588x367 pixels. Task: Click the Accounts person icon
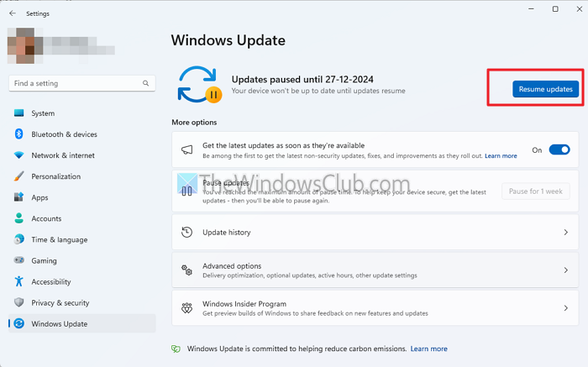pos(18,218)
